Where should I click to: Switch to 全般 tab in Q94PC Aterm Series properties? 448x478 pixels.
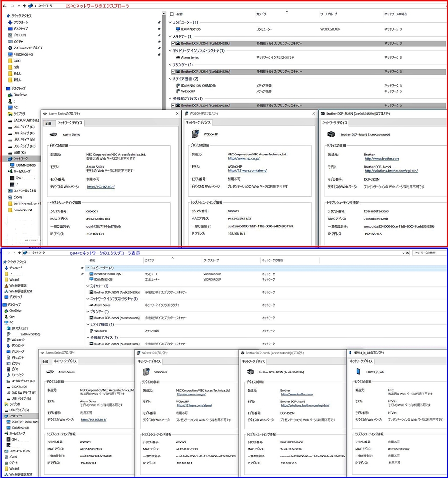(x=45, y=362)
